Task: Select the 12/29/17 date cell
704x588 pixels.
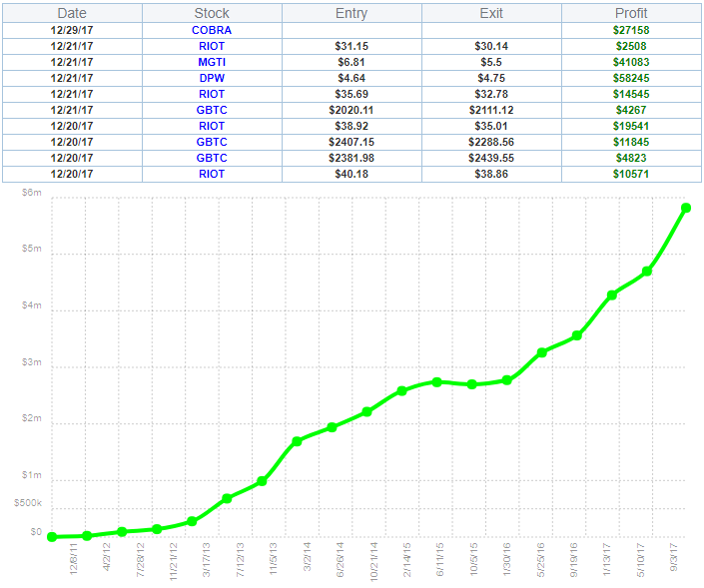Action: pos(72,30)
